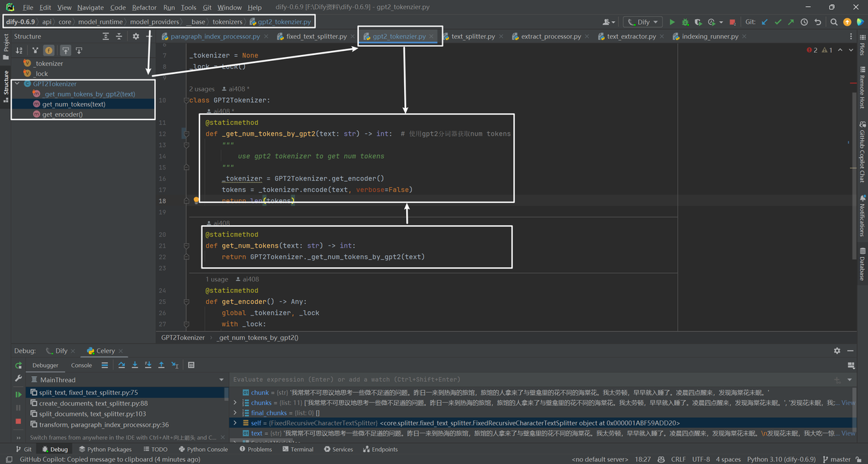Open the Dify run configuration dropdown
The image size is (868, 464).
[642, 22]
